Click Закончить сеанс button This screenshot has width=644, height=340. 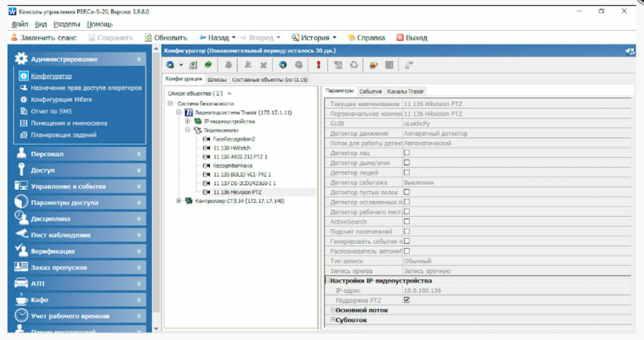pos(43,38)
